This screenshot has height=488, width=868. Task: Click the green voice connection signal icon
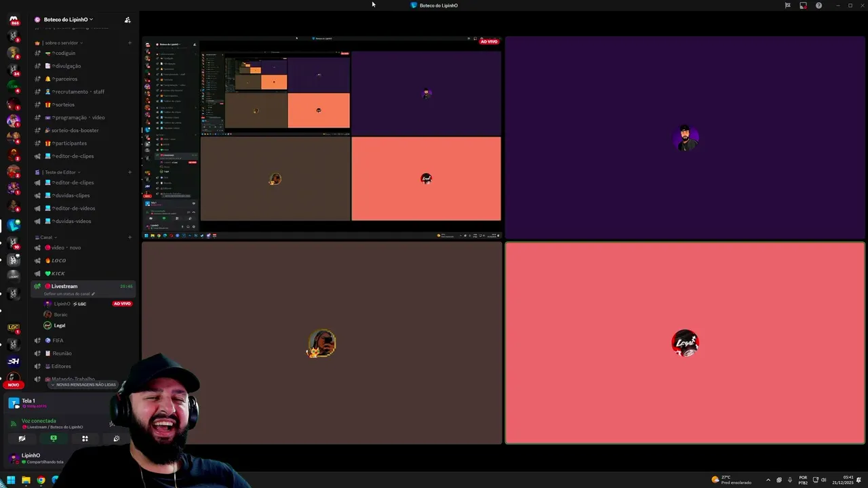[13, 424]
